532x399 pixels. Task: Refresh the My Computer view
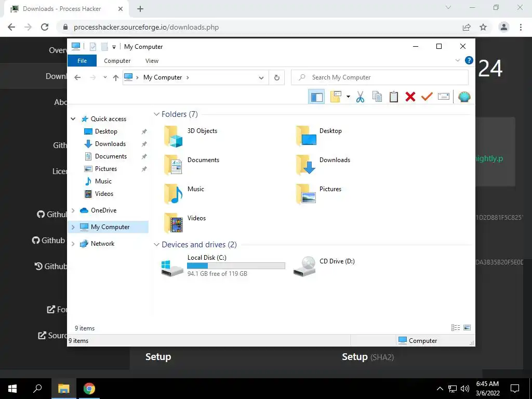[276, 78]
